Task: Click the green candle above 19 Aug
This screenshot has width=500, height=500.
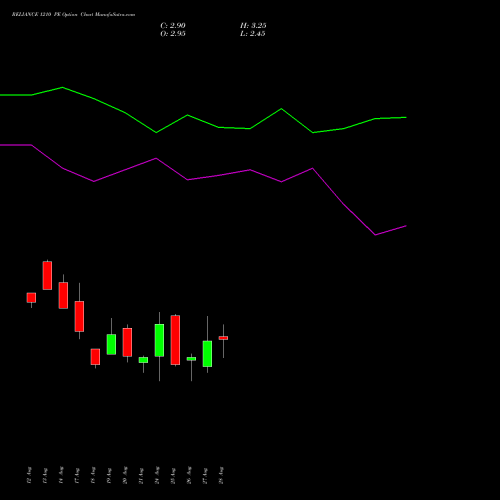Action: point(111,344)
